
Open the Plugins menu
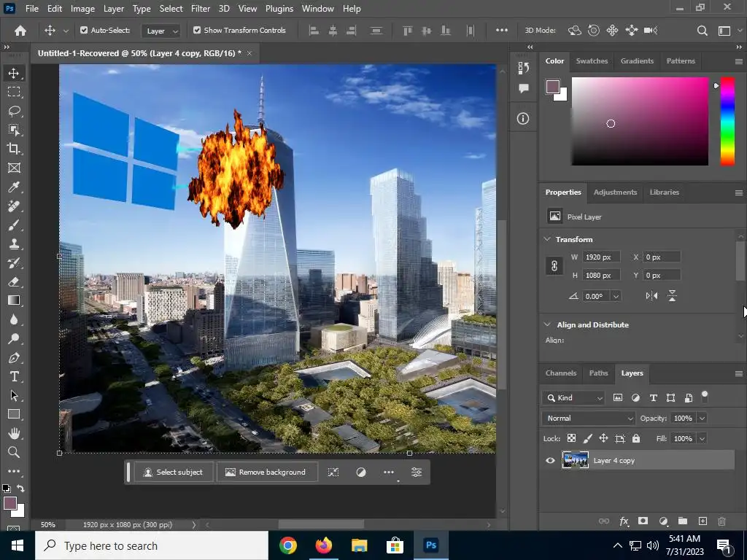[279, 9]
